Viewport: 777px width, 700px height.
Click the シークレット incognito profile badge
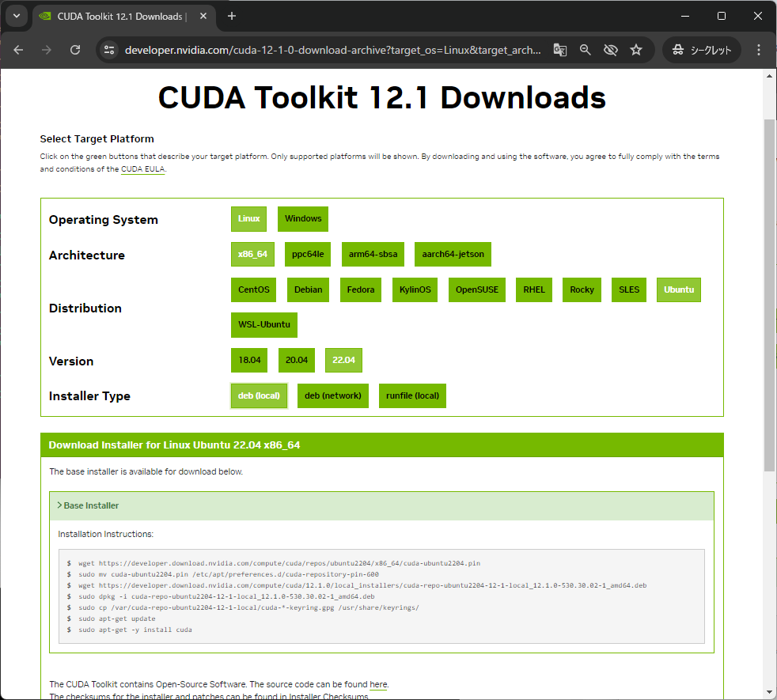(701, 49)
